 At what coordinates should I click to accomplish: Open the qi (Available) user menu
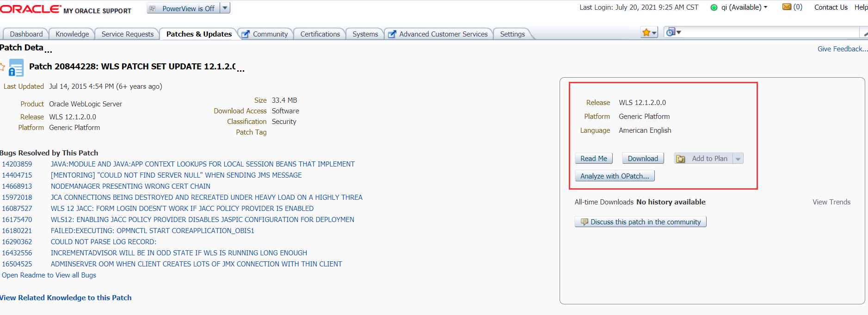click(x=744, y=7)
